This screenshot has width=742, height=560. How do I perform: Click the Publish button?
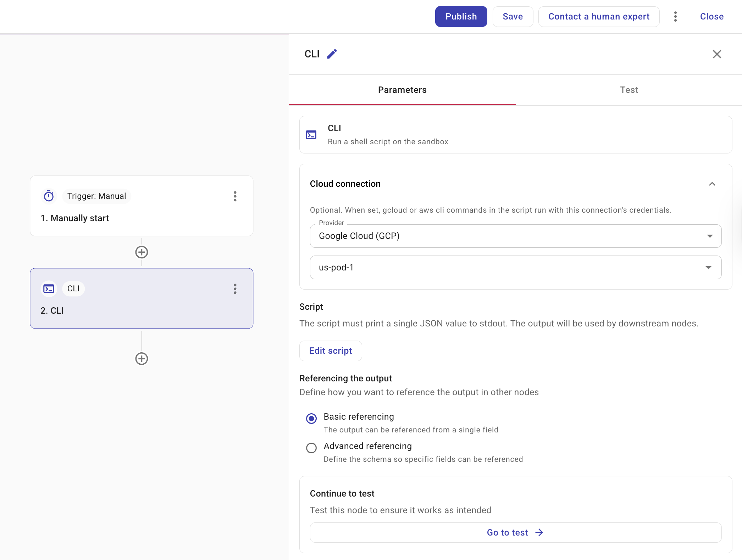[461, 17]
